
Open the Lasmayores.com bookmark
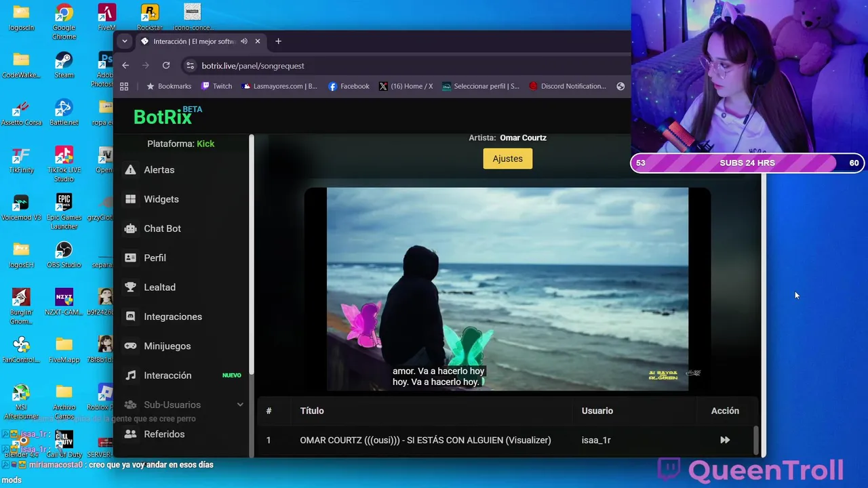279,86
